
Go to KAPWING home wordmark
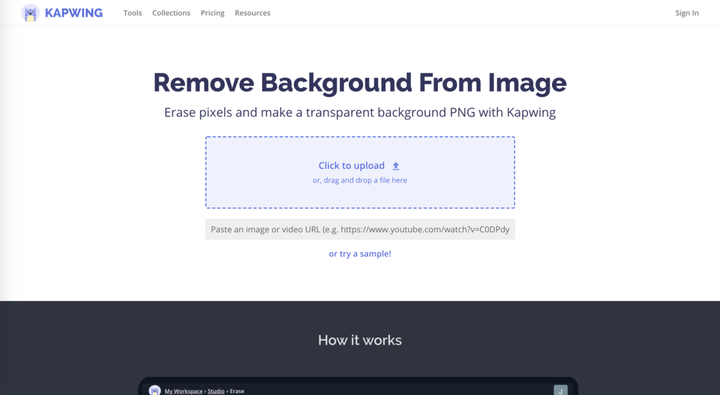click(x=74, y=13)
